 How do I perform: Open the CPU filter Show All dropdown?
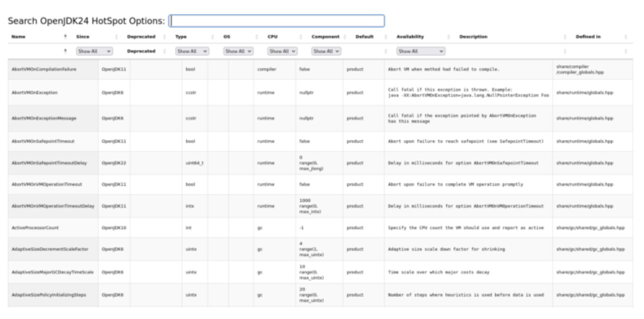click(x=283, y=51)
